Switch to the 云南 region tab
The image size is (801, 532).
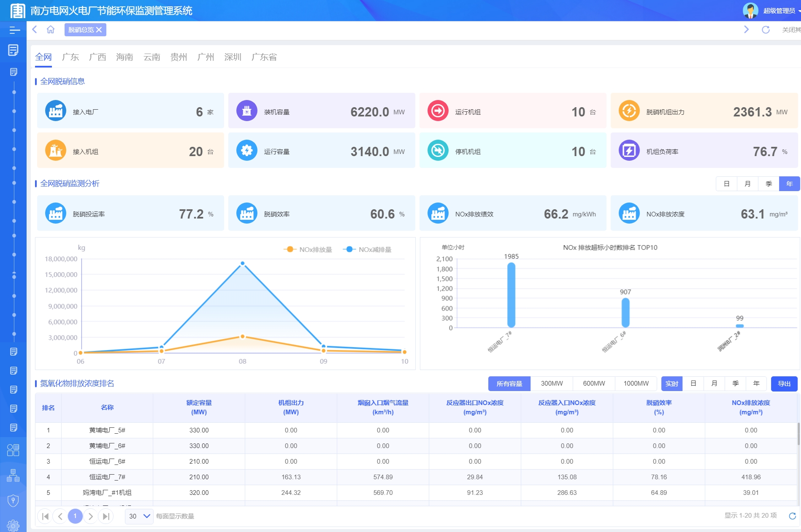coord(152,57)
